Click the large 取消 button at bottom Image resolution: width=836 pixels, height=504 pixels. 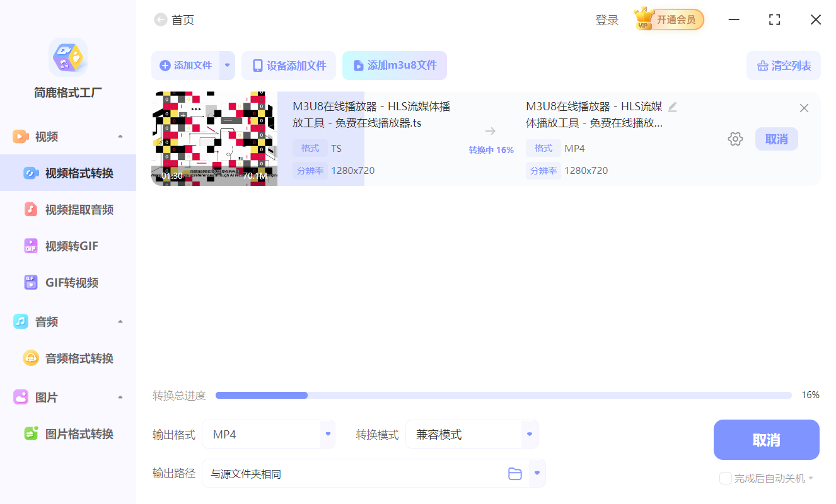click(767, 440)
